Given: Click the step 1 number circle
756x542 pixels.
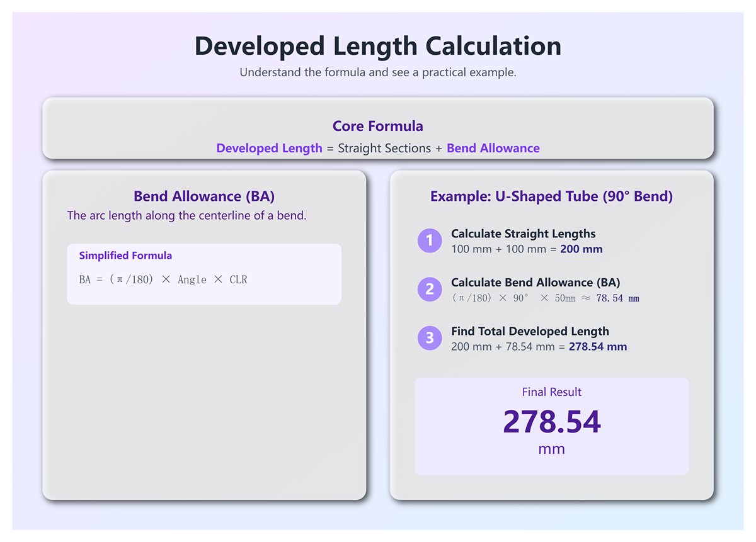Looking at the screenshot, I should (x=430, y=240).
